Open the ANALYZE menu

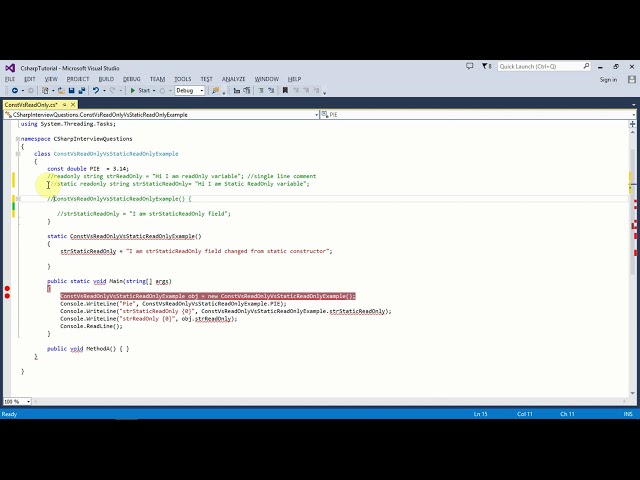(233, 79)
